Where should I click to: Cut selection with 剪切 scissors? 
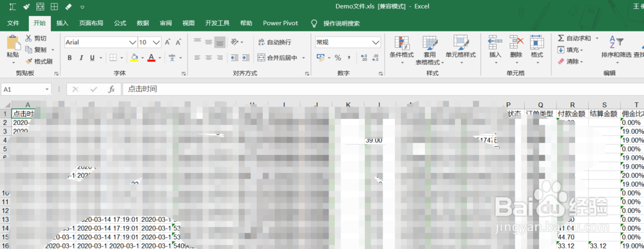35,38
